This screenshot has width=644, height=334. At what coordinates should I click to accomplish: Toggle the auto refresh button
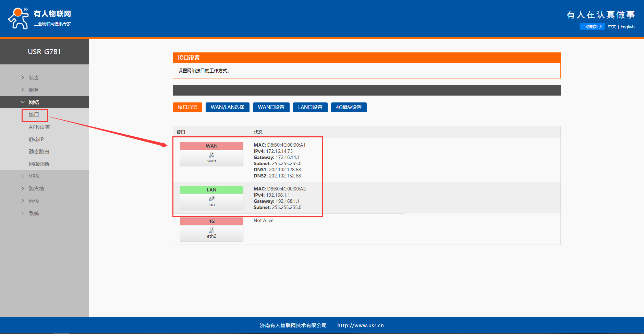pyautogui.click(x=592, y=27)
